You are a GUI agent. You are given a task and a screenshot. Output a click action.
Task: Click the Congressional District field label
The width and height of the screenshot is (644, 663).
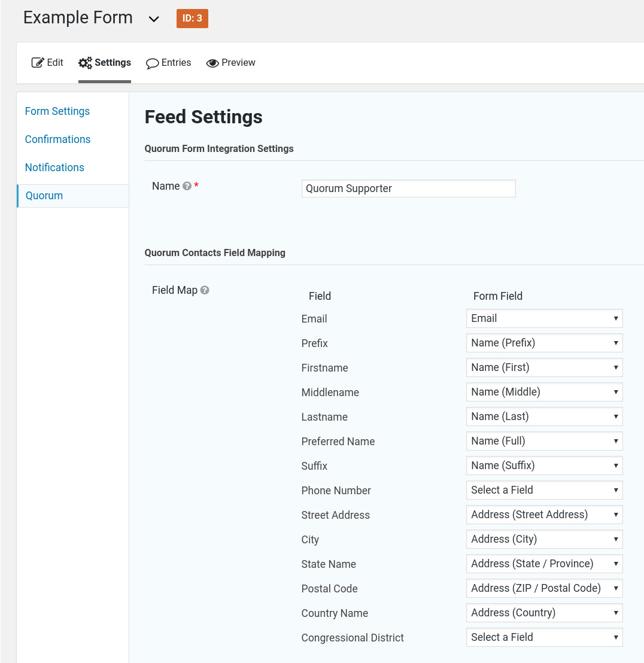[353, 638]
